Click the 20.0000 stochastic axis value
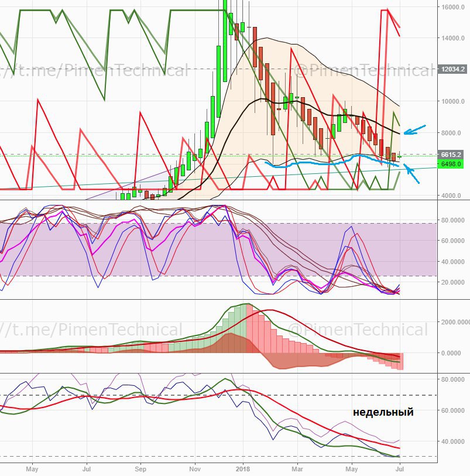The height and width of the screenshot is (476, 470). tap(452, 282)
